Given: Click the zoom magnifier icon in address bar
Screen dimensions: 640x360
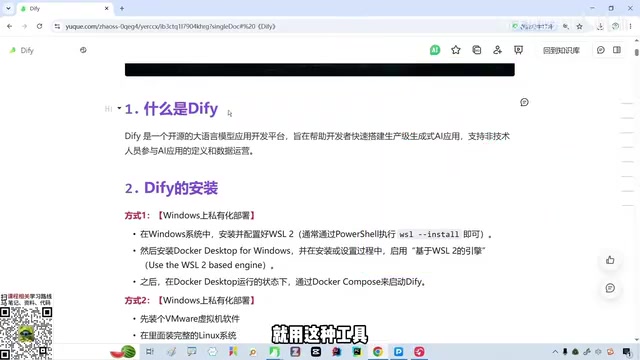Looking at the screenshot, I should click(566, 26).
